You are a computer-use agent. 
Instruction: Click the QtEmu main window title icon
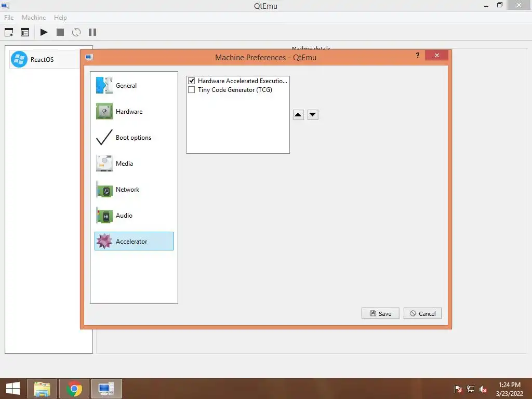(x=5, y=5)
